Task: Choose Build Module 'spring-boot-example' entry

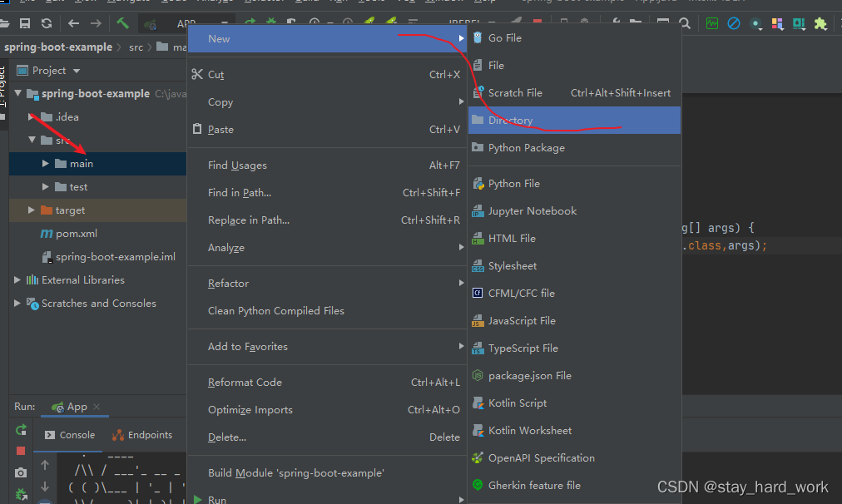Action: [x=327, y=473]
